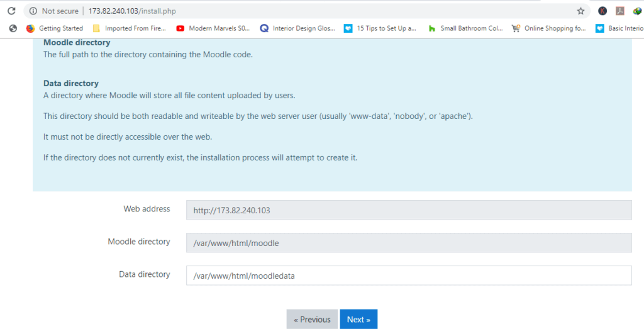The height and width of the screenshot is (336, 644).
Task: Click the PDF extension icon in toolbar
Action: tap(619, 11)
